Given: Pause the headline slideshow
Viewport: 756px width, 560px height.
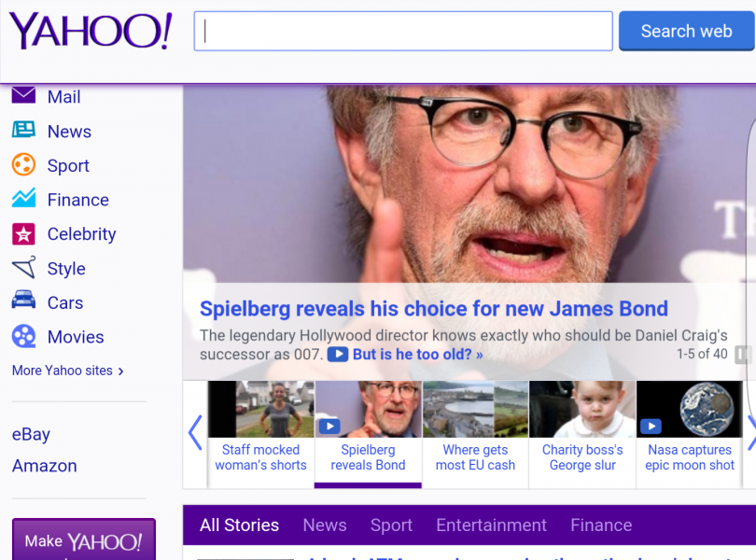Looking at the screenshot, I should [742, 355].
